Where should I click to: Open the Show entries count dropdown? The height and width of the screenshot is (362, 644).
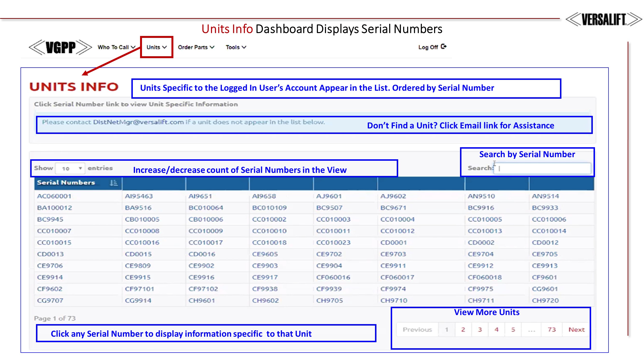[x=70, y=168]
